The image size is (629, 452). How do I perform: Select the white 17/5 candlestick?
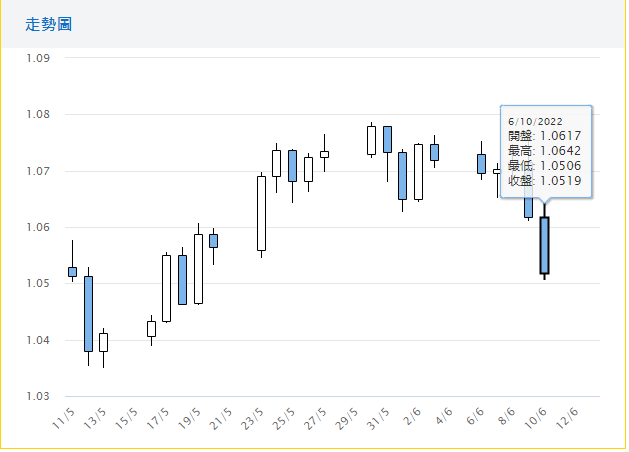(167, 288)
